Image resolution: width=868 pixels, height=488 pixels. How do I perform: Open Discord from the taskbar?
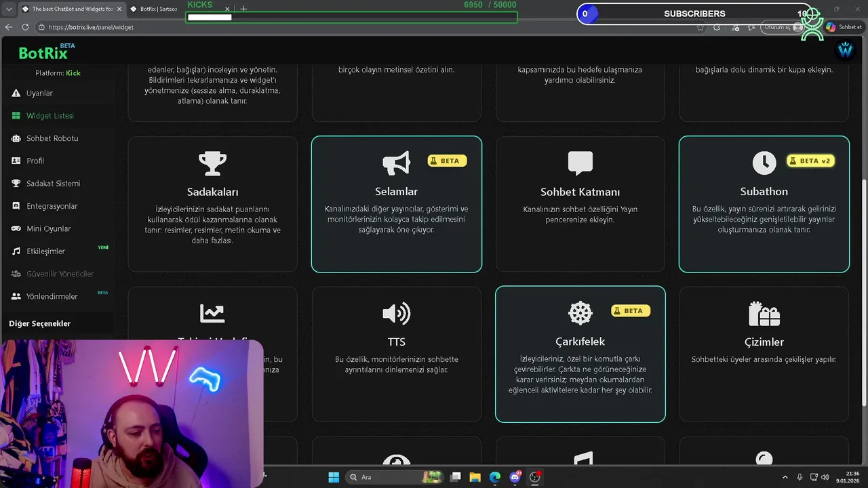pyautogui.click(x=515, y=477)
